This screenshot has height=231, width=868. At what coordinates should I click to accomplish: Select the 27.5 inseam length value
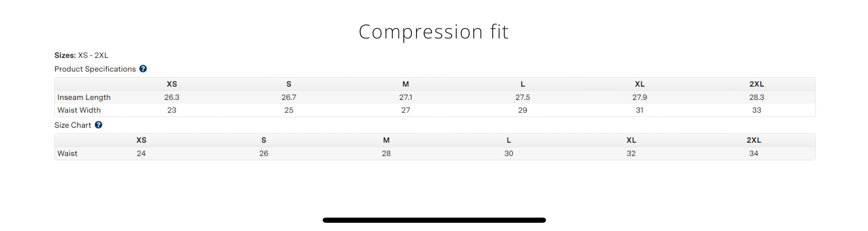tap(522, 97)
